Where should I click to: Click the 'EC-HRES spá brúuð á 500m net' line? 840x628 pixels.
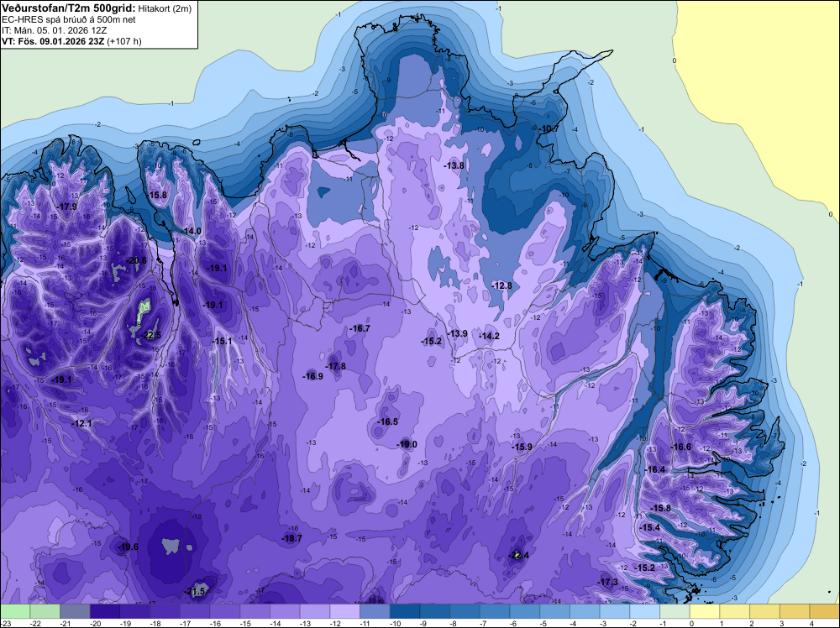pos(69,20)
